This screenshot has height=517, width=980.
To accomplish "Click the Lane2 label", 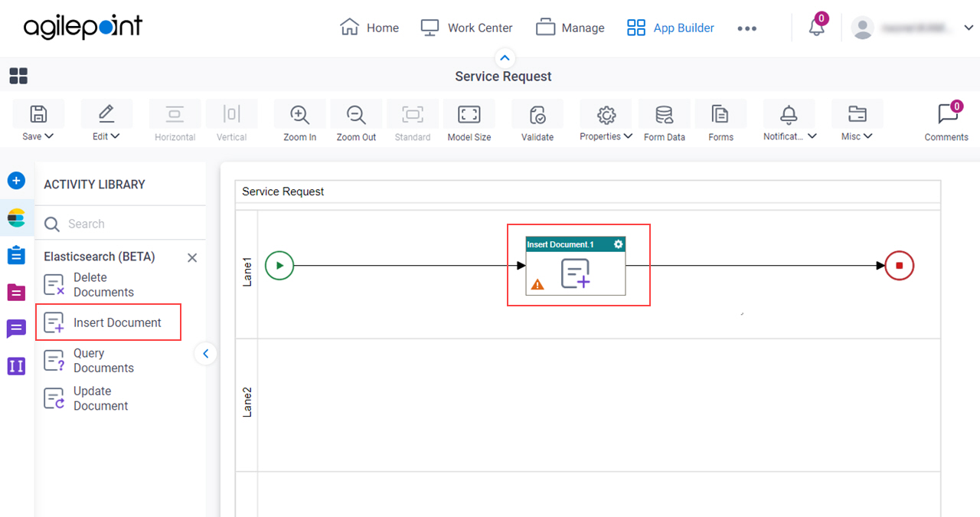I will click(x=247, y=401).
